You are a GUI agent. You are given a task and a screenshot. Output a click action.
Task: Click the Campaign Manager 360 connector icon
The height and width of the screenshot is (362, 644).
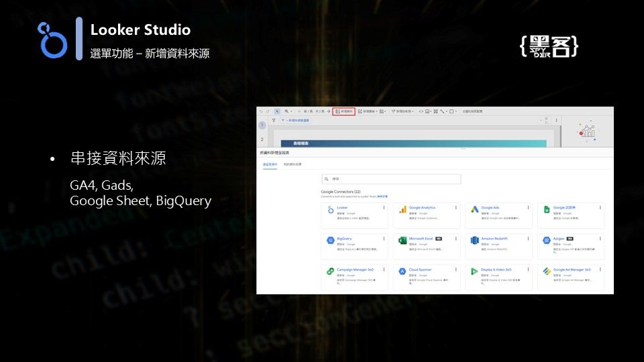[x=331, y=271]
